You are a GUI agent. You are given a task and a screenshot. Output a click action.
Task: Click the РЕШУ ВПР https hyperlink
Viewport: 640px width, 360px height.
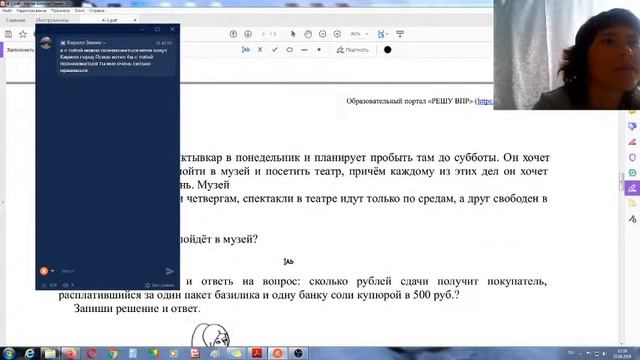click(x=485, y=101)
